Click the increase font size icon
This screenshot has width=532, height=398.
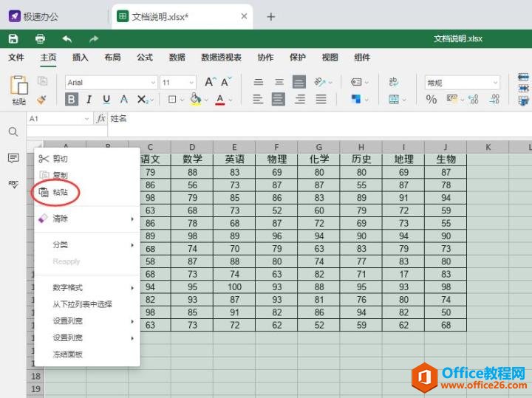click(x=211, y=82)
